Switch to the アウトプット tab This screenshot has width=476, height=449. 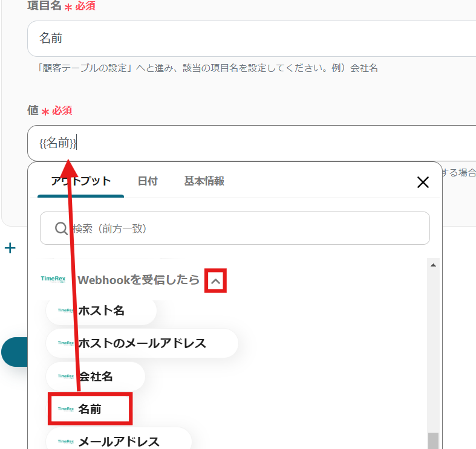point(81,181)
